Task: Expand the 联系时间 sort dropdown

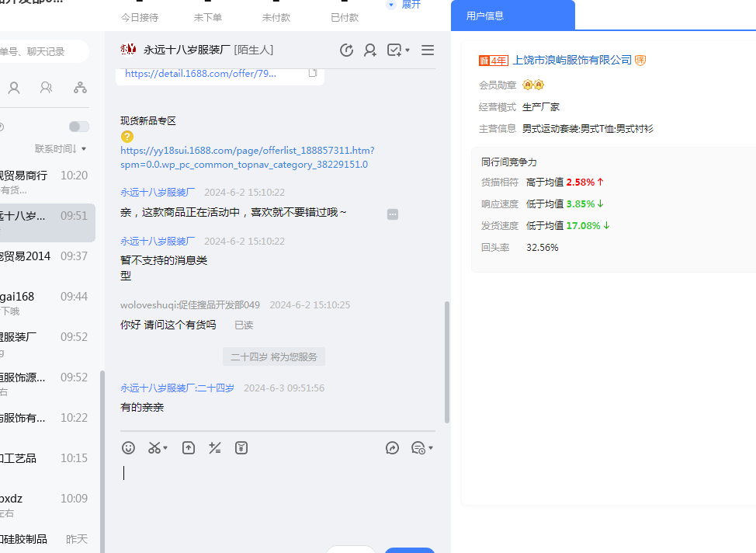Action: tap(61, 148)
